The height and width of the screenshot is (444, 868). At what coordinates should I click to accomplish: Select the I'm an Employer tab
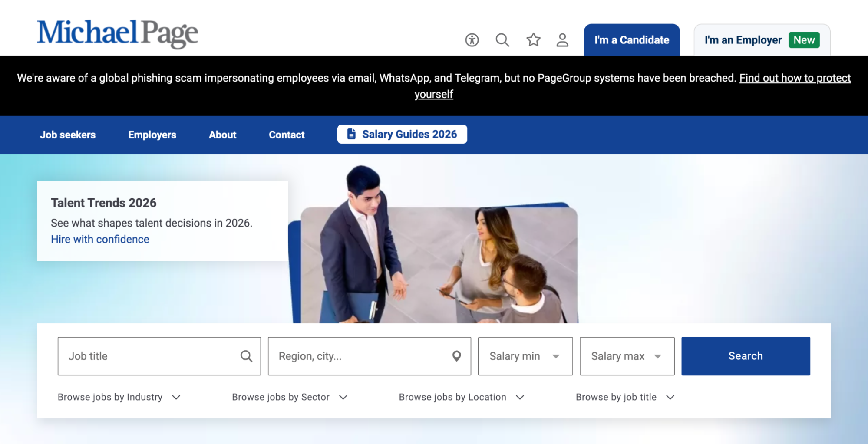coord(762,40)
